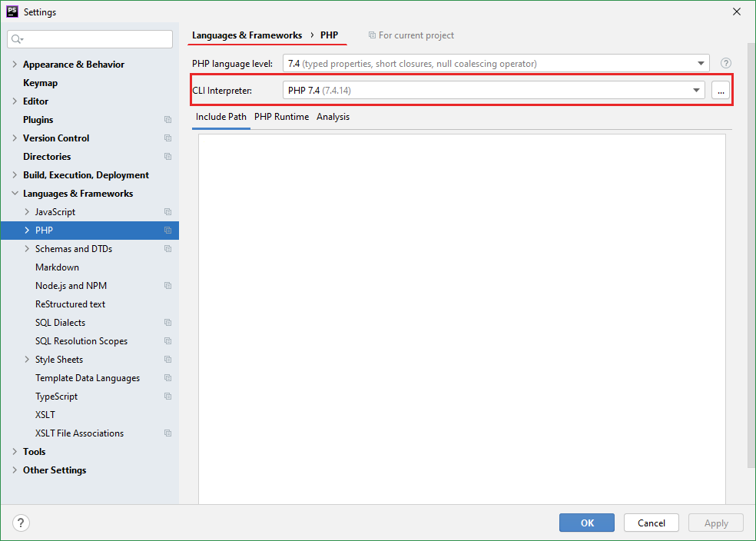Image resolution: width=756 pixels, height=541 pixels.
Task: Click the project-level icon on Version Control row
Action: [167, 138]
